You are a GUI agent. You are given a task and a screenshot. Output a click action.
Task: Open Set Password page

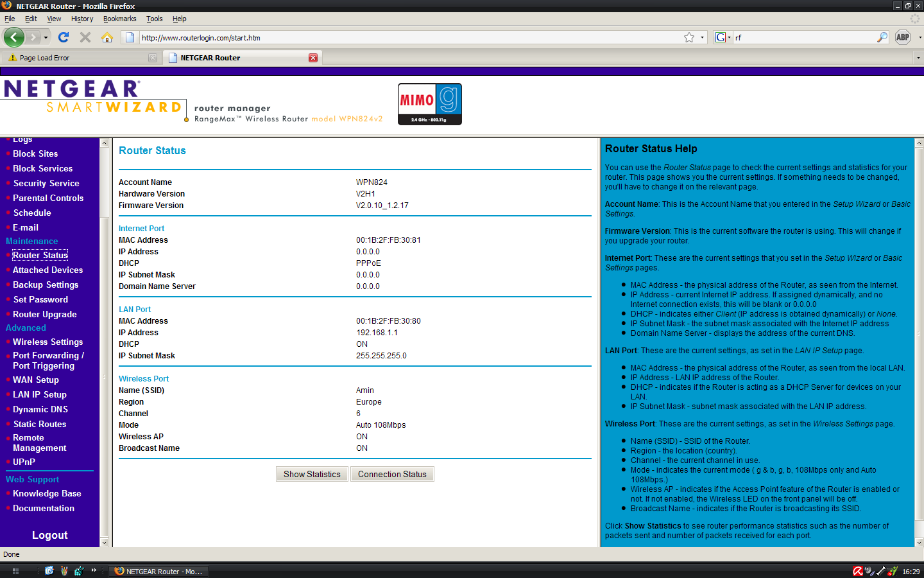[x=40, y=299]
